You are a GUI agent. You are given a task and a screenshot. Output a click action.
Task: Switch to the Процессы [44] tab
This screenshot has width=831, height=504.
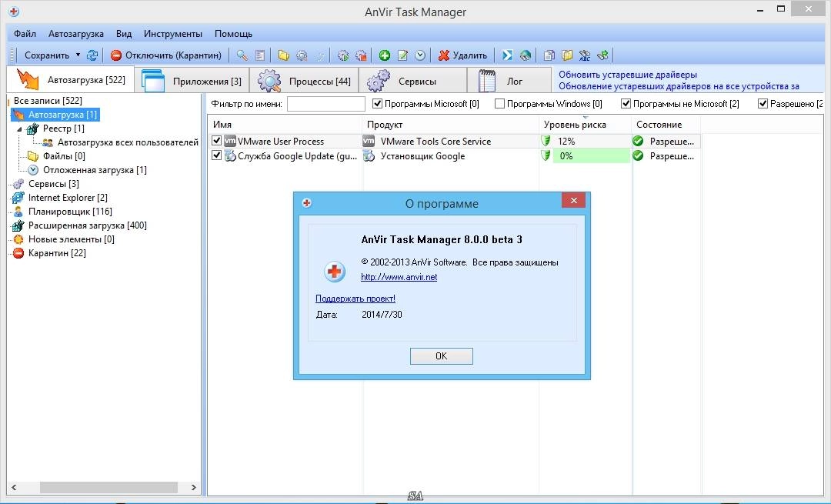coord(304,81)
